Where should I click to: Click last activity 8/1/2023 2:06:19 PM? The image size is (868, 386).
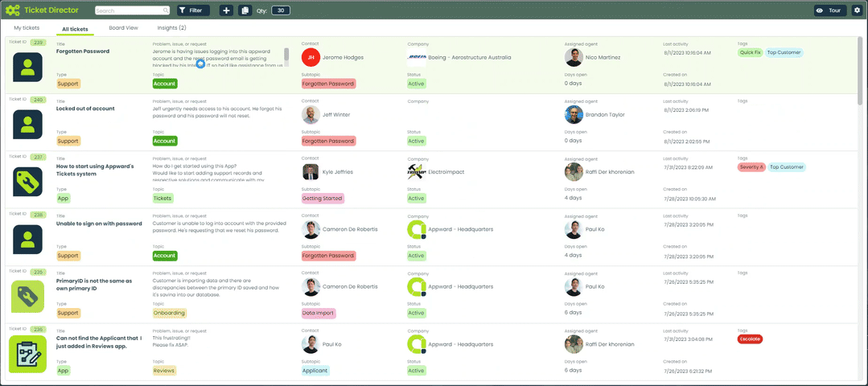[686, 110]
